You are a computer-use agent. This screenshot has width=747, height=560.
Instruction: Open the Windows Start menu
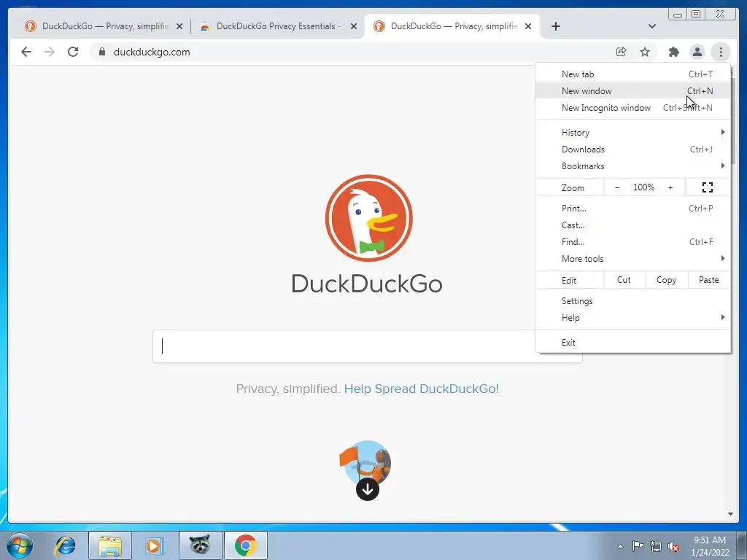click(19, 545)
